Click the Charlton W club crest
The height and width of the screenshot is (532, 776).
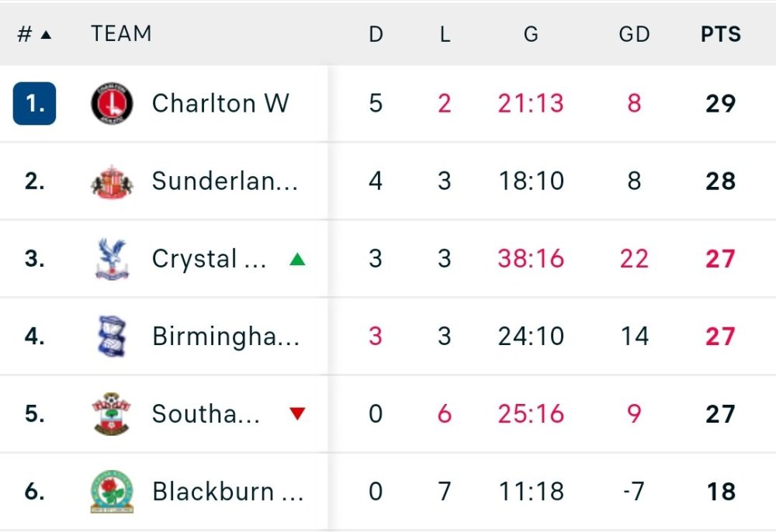pyautogui.click(x=112, y=104)
